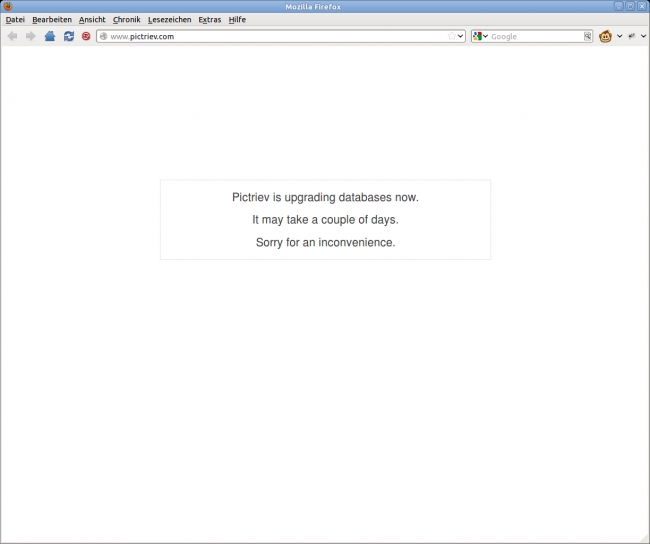Open the Lesezeichen menu
Image resolution: width=650 pixels, height=544 pixels.
[x=169, y=19]
